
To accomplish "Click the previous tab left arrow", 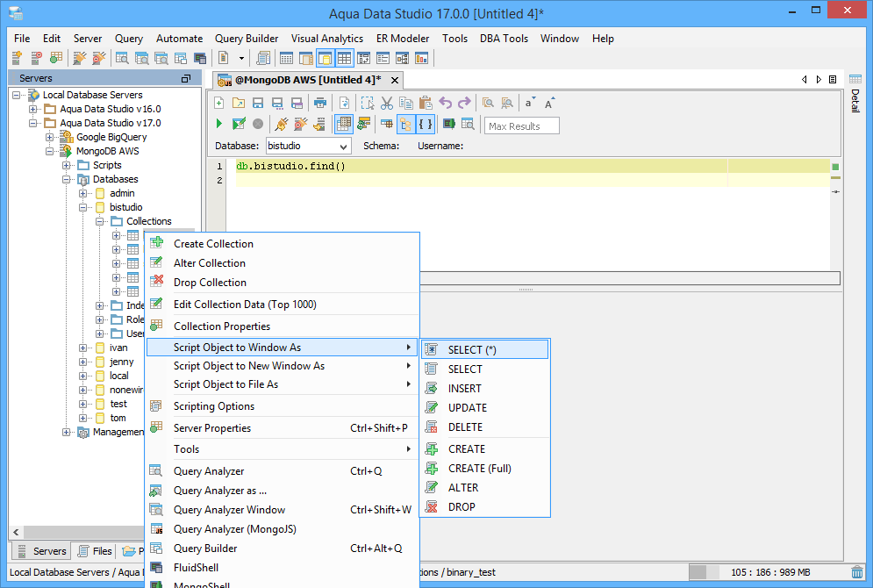I will click(804, 80).
